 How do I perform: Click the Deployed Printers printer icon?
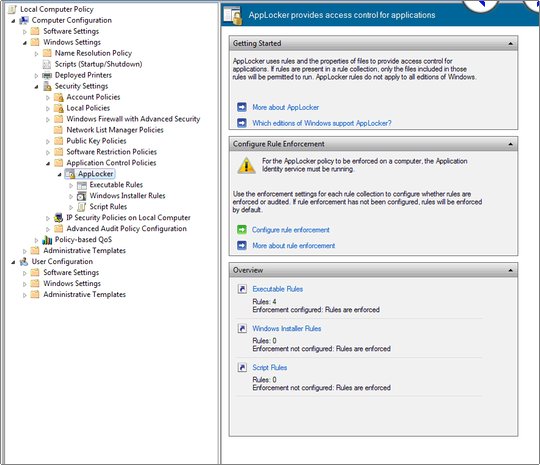[x=47, y=75]
